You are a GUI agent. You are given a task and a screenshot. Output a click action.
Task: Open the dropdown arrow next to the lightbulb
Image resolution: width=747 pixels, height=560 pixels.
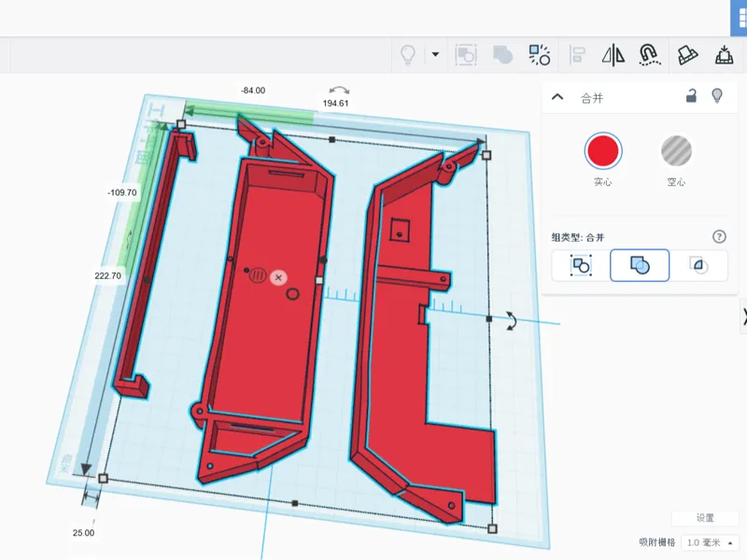coord(435,54)
